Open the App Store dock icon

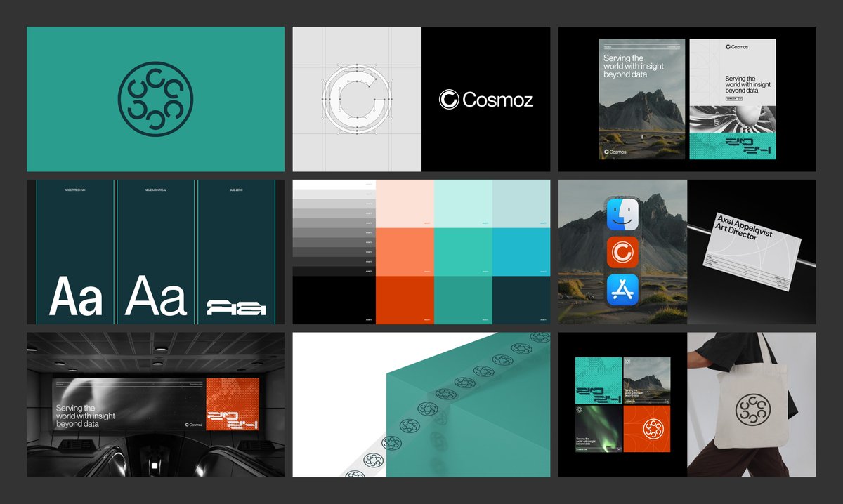pyautogui.click(x=622, y=290)
